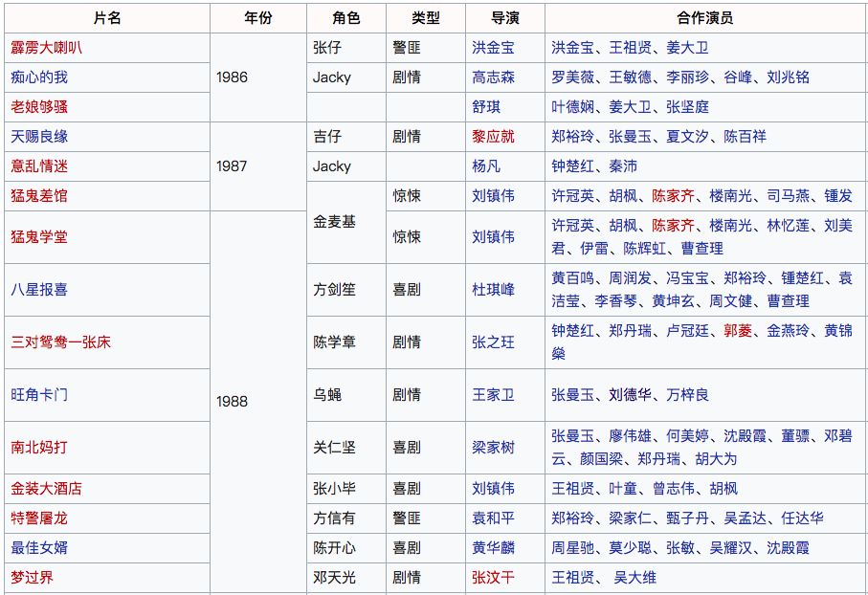Click actor link 甄子丹
This screenshot has width=868, height=595.
[x=687, y=518]
